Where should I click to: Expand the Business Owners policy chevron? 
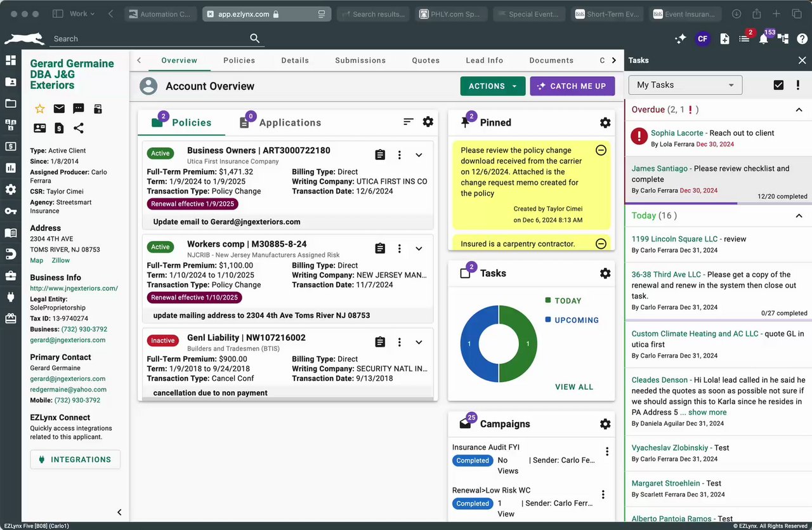419,155
